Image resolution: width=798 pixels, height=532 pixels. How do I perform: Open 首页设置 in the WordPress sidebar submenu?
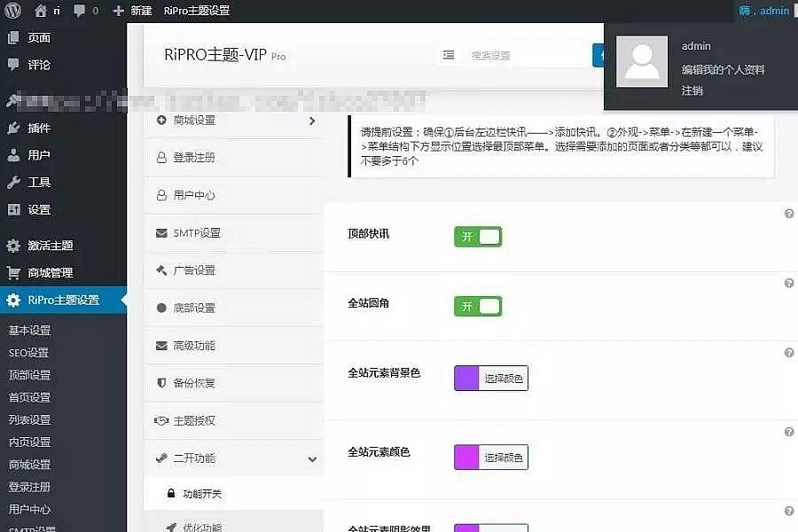tap(29, 397)
